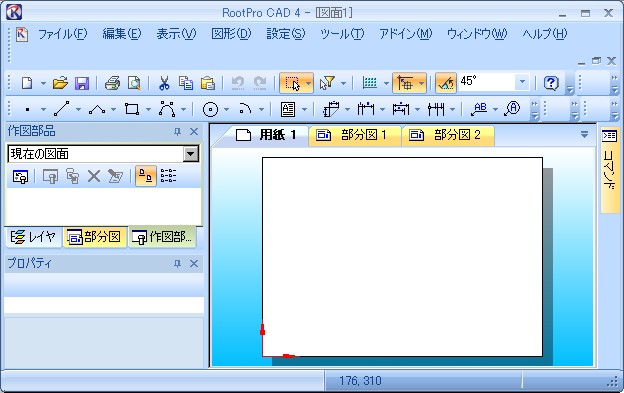Viewport: 624px width, 393px height.
Task: Open the ツール(T) menu
Action: (342, 34)
